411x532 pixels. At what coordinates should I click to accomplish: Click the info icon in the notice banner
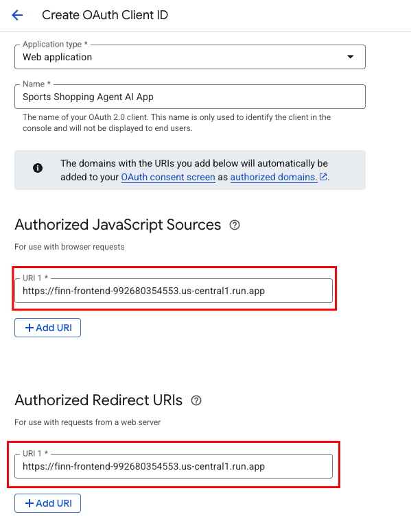pyautogui.click(x=38, y=167)
